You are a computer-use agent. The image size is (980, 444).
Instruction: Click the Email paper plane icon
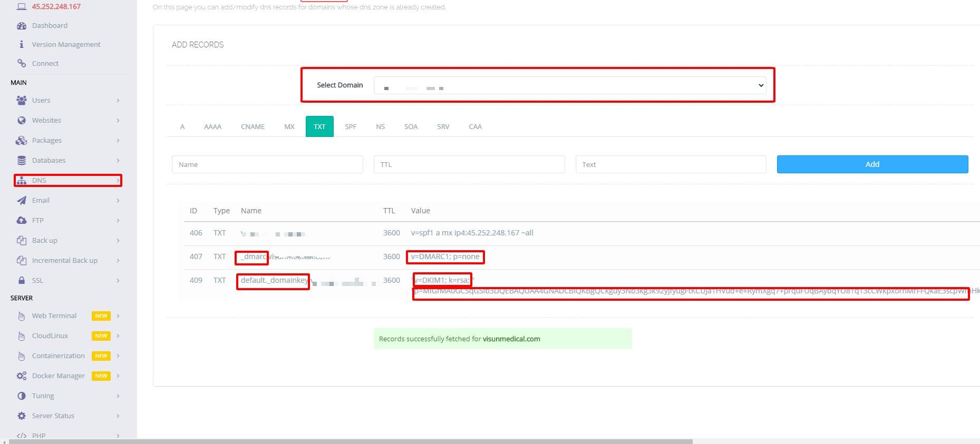22,200
